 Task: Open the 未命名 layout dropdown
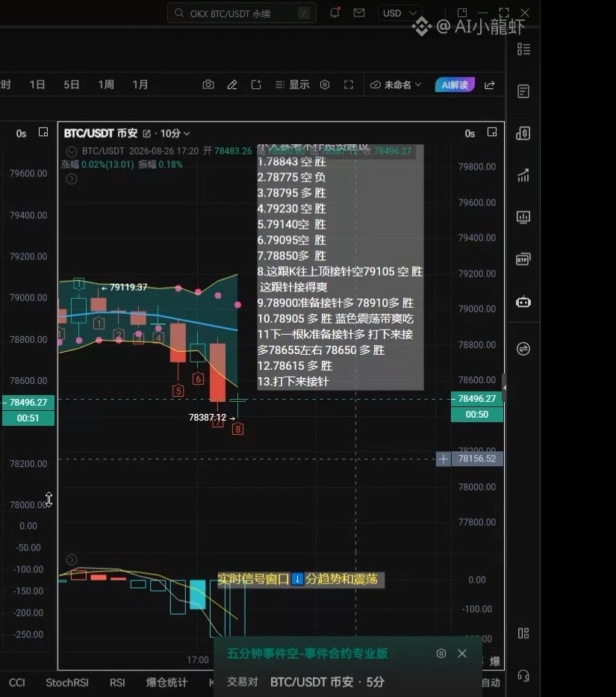396,84
